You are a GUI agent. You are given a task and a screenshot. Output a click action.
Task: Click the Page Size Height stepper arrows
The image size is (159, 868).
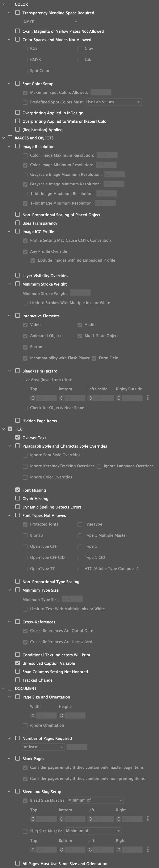(61, 715)
